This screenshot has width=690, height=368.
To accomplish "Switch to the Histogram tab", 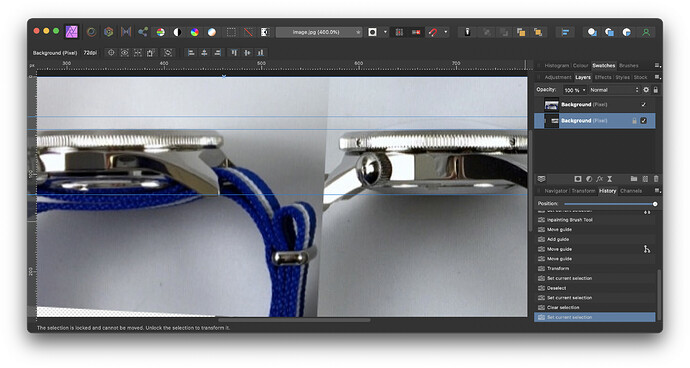I will coord(557,65).
